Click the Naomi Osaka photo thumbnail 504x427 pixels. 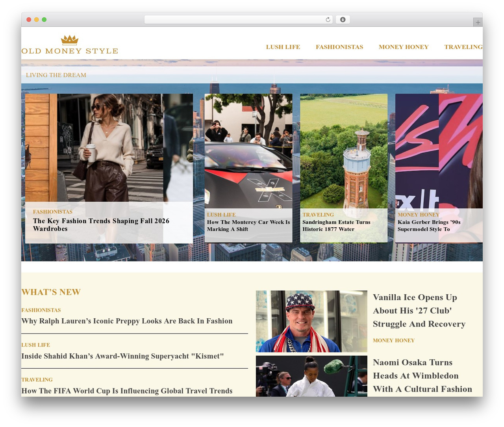tap(311, 376)
